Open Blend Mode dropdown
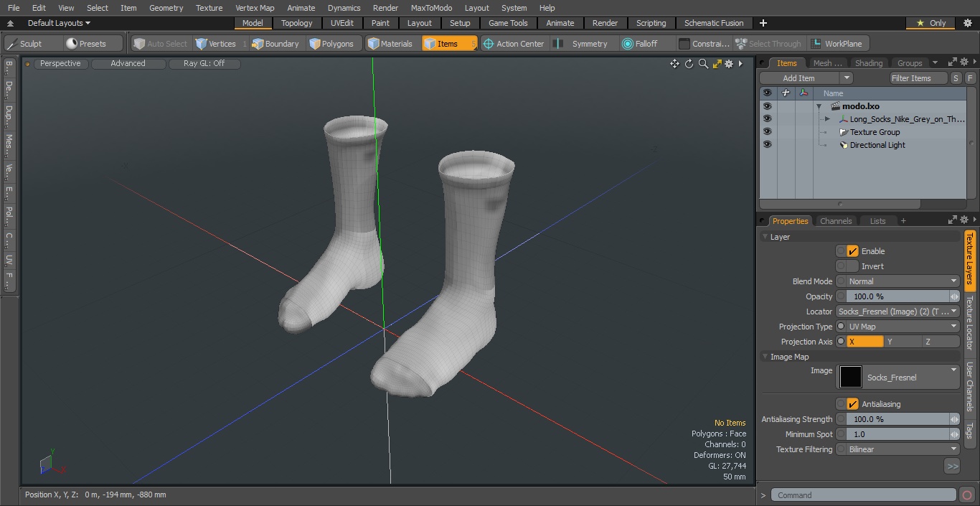The width and height of the screenshot is (980, 506). coord(903,281)
